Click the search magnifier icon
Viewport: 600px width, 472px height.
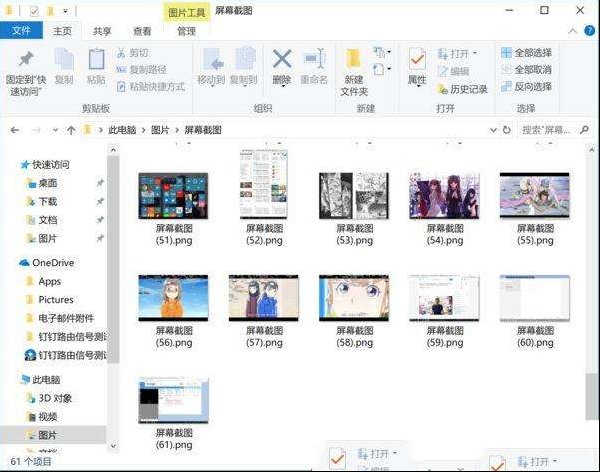pyautogui.click(x=584, y=130)
